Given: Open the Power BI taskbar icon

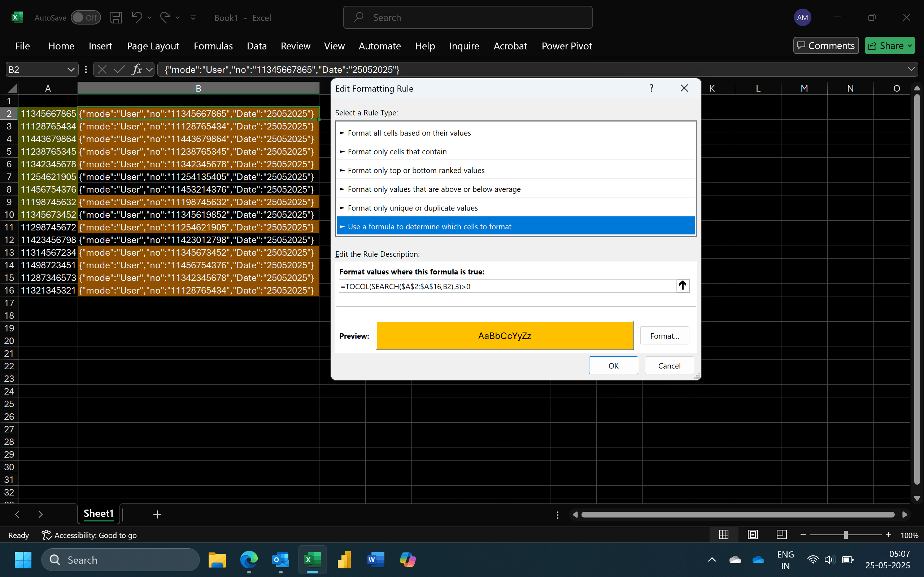Looking at the screenshot, I should point(344,560).
